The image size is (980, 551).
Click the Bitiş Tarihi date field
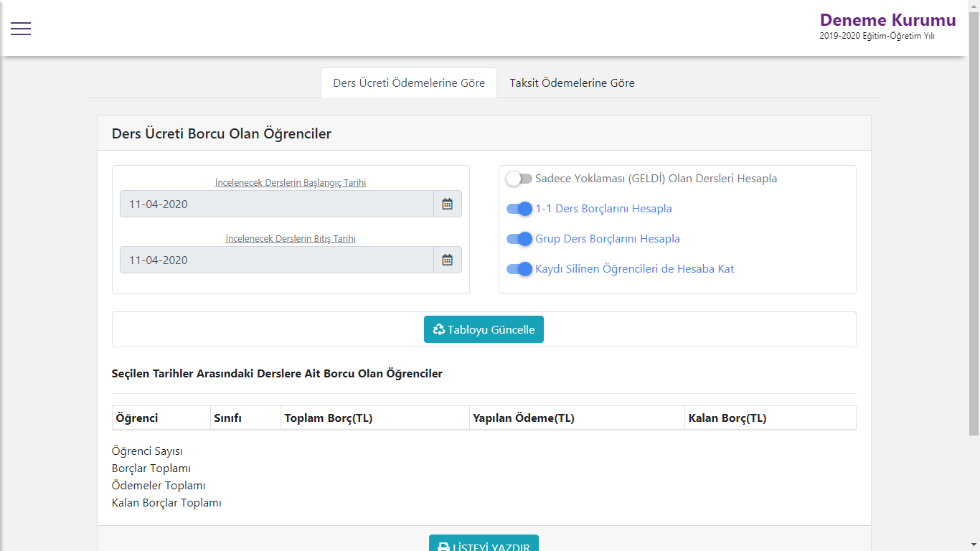(277, 260)
